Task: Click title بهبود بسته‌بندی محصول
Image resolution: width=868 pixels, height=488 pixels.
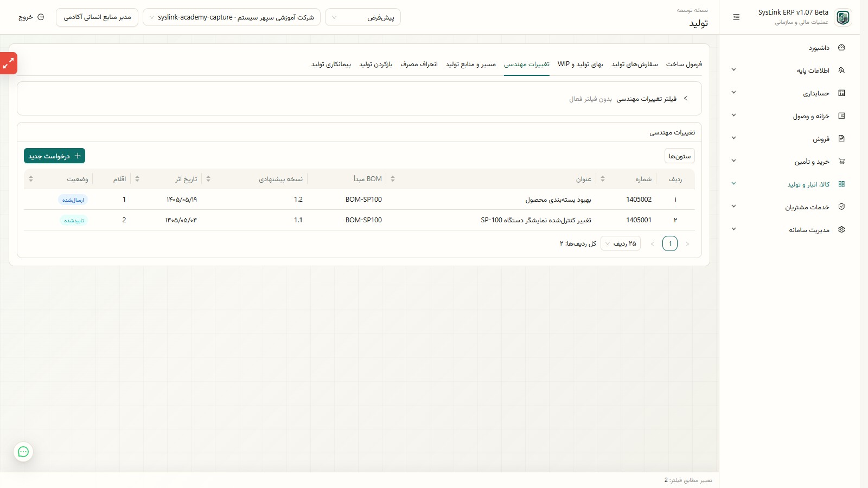Action: tap(558, 200)
